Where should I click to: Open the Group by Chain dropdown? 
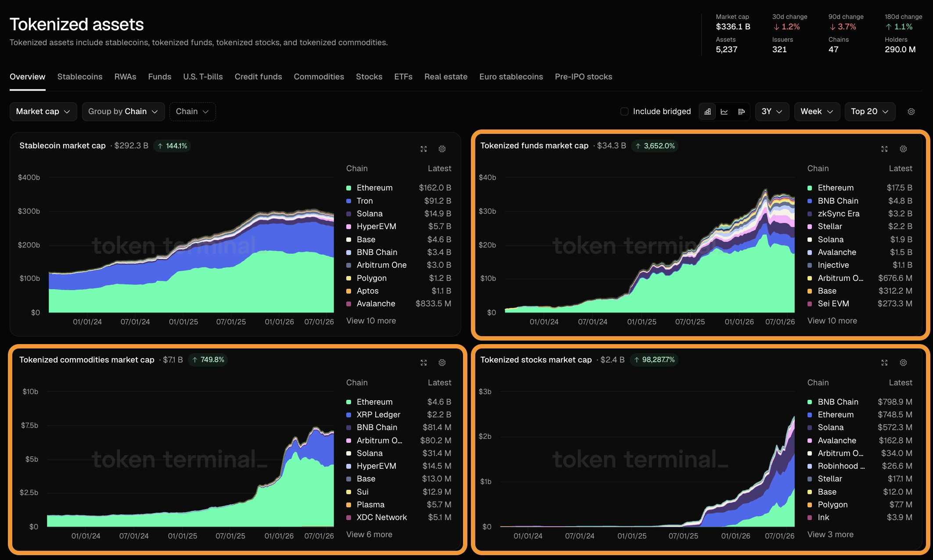123,111
